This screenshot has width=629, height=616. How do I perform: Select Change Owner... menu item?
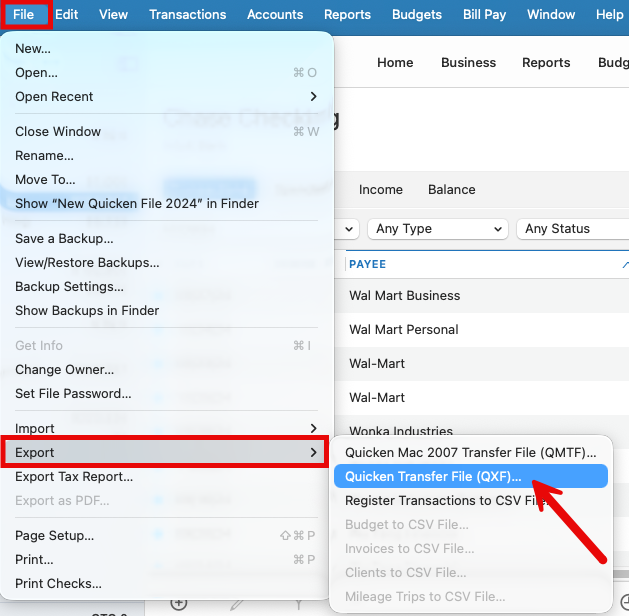coord(166,370)
